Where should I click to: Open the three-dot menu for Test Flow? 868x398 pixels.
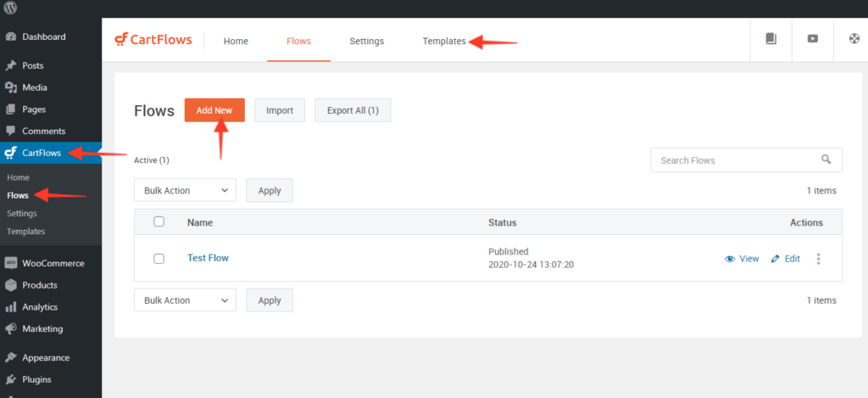pos(818,259)
